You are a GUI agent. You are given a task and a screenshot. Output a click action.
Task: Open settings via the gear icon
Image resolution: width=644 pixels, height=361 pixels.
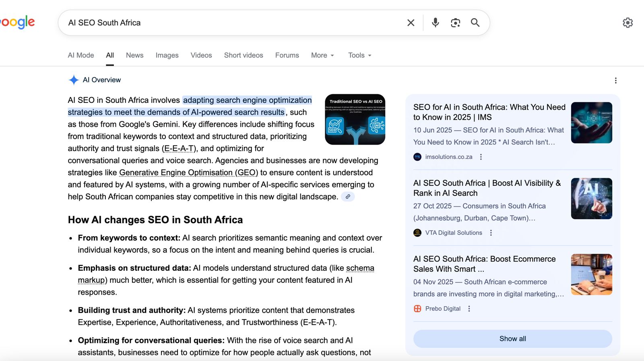pos(627,23)
